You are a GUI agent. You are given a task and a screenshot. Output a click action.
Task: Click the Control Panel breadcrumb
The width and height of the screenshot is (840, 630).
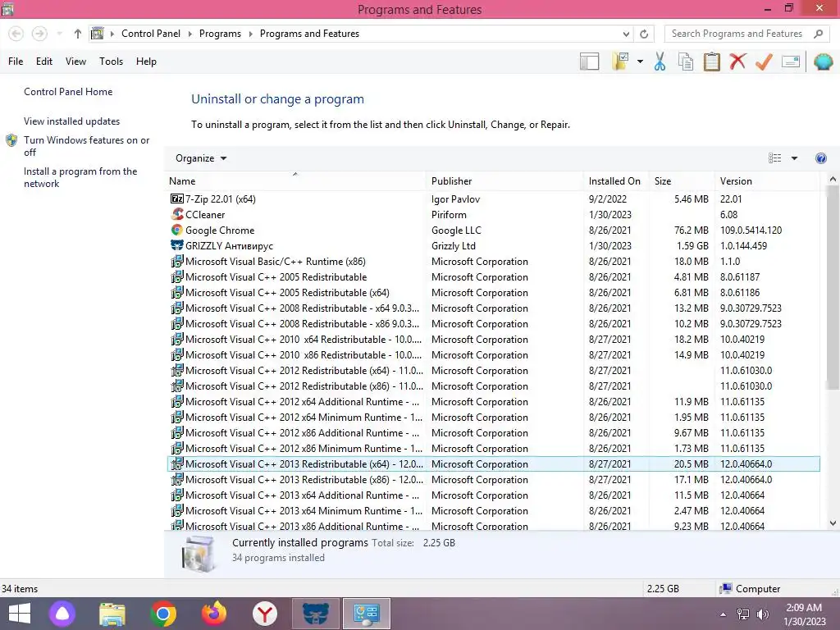[151, 34]
